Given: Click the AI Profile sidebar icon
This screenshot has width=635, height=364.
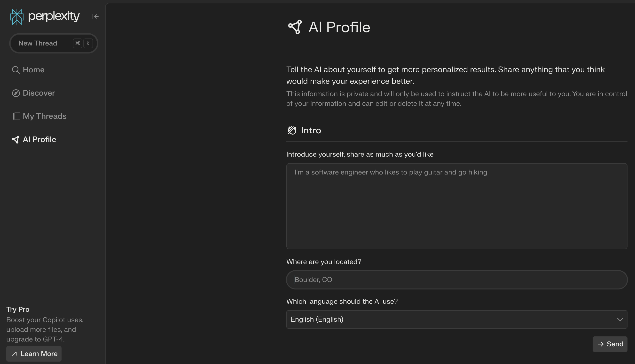Looking at the screenshot, I should 15,139.
